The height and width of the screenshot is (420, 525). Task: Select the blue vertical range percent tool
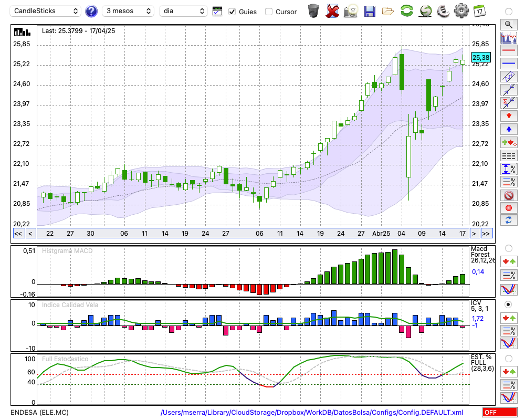tap(509, 169)
